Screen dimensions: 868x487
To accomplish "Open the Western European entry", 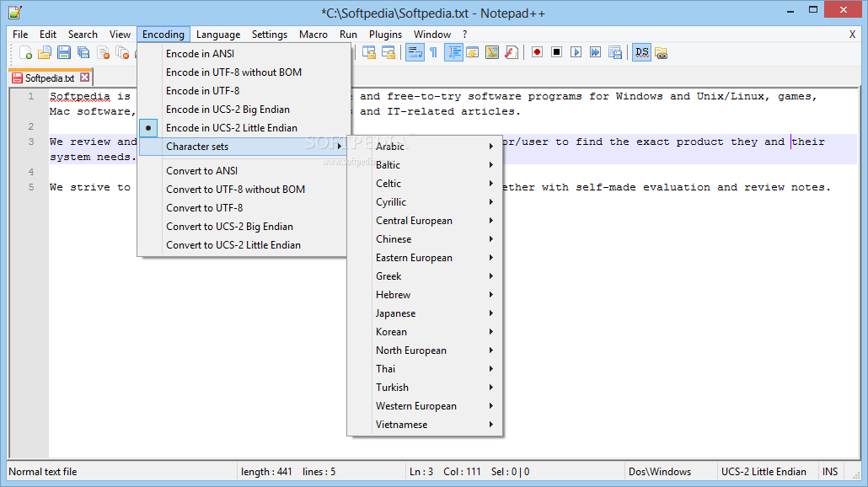I will pos(425,405).
